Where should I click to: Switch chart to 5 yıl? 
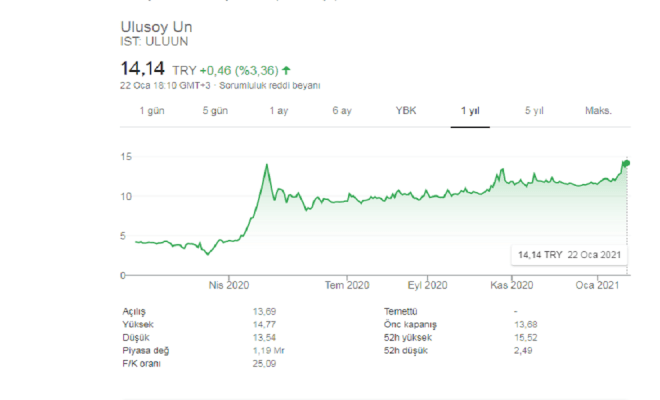tap(533, 110)
